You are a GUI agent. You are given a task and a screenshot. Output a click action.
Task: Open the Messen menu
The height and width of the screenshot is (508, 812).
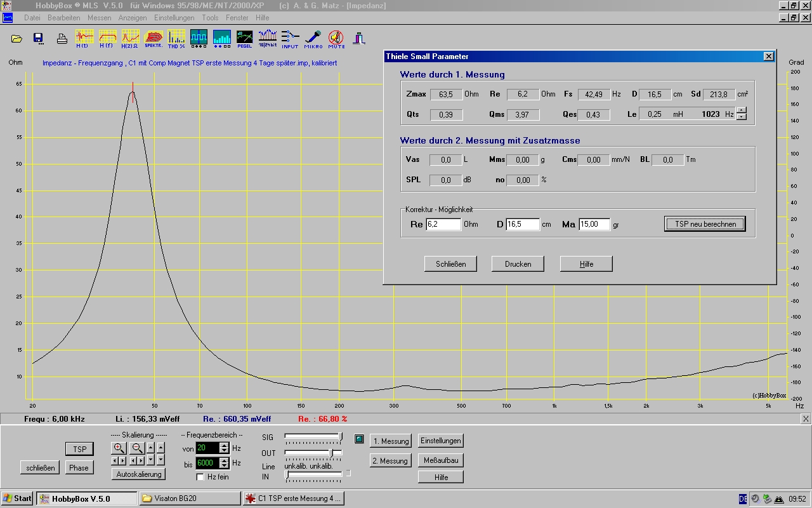99,18
